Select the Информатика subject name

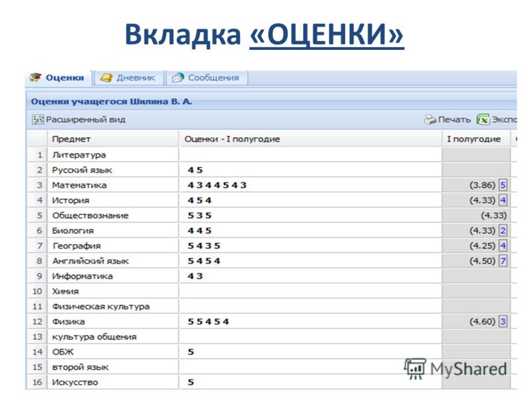click(82, 276)
